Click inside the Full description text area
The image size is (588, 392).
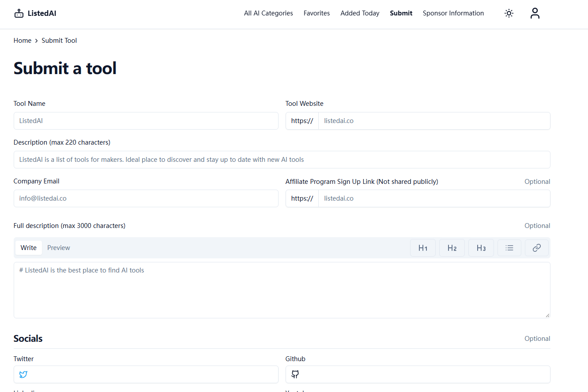pyautogui.click(x=282, y=290)
